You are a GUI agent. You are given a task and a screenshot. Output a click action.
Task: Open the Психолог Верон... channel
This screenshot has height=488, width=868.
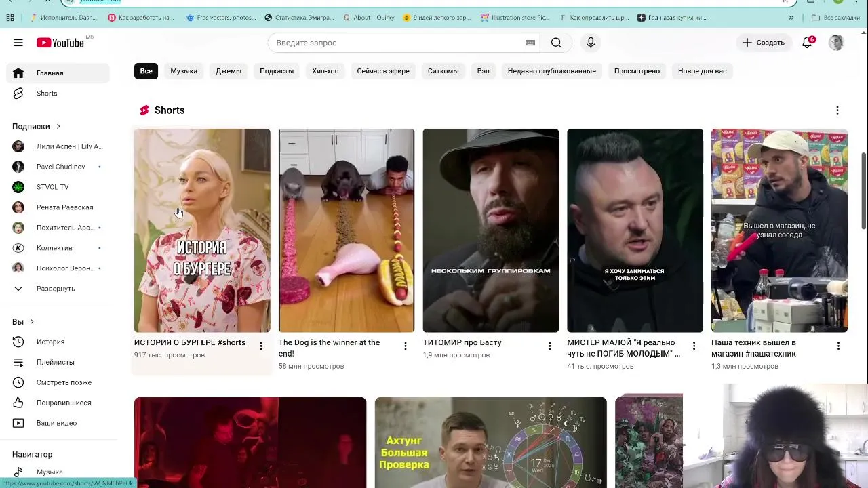58,268
